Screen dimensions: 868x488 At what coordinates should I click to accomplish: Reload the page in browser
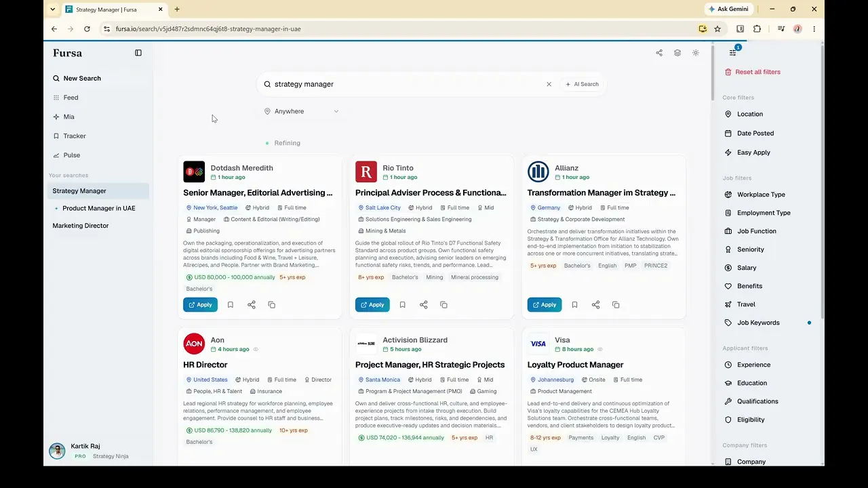tap(87, 29)
